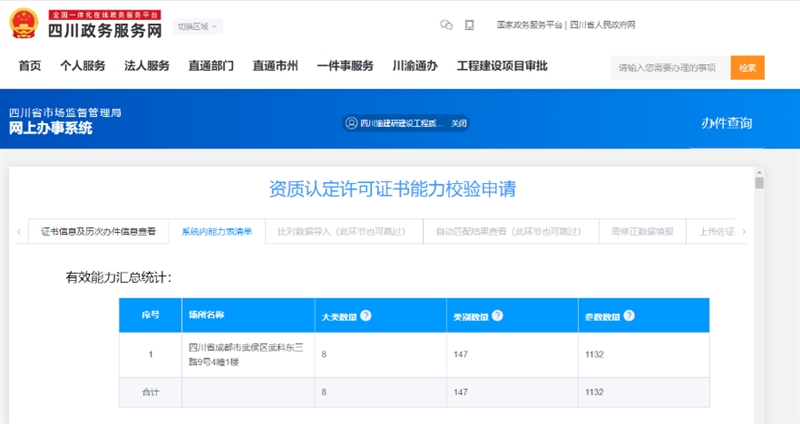Click the WeChat icon in header
The width and height of the screenshot is (800, 424).
[447, 25]
